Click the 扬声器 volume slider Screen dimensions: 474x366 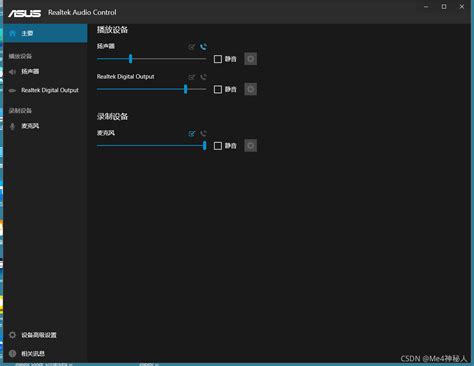pos(152,59)
